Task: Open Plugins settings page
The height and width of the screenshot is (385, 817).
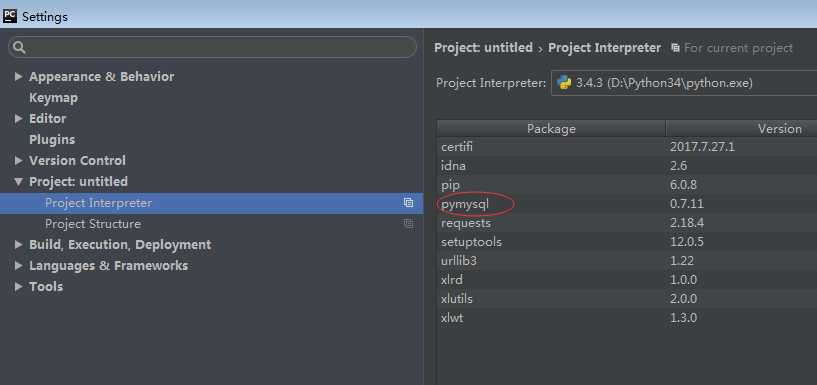Action: click(x=52, y=140)
